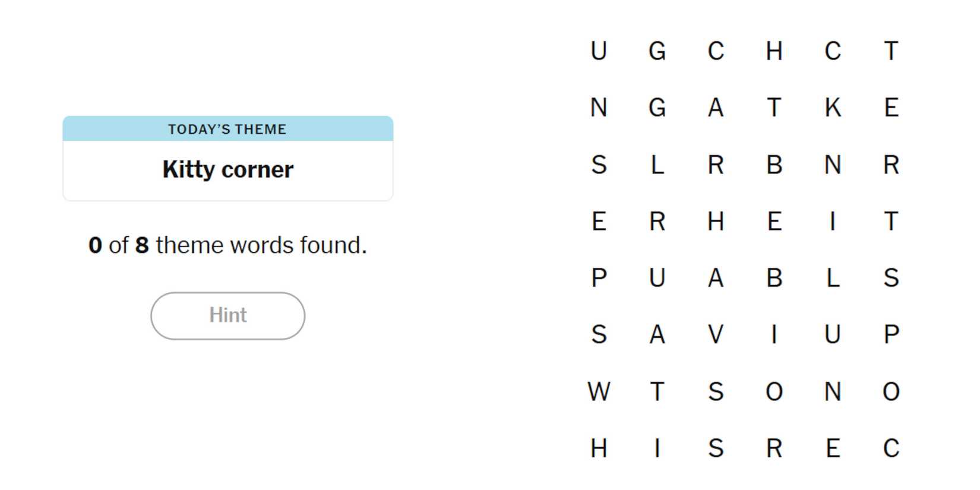980x490 pixels.
Task: Click the Hint button
Action: coord(227,315)
